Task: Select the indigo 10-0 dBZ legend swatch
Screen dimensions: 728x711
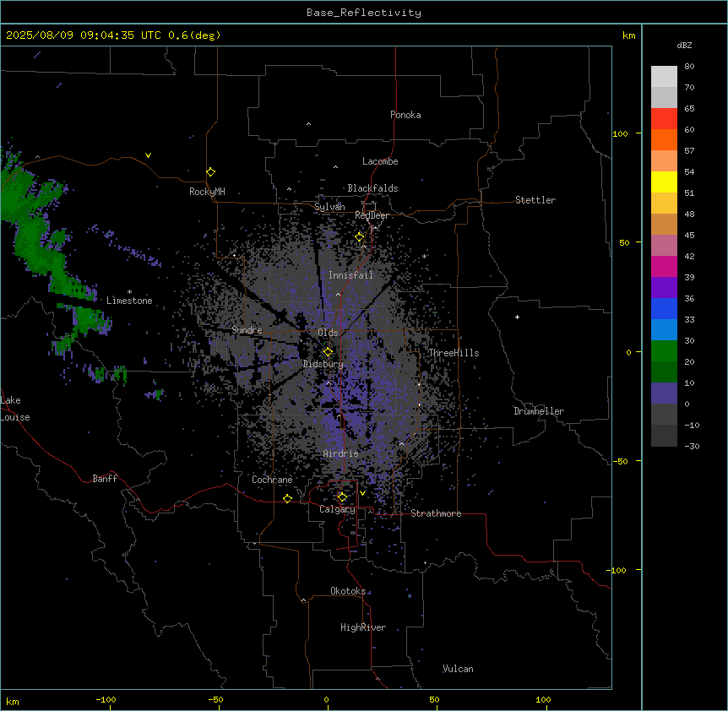Action: click(664, 393)
